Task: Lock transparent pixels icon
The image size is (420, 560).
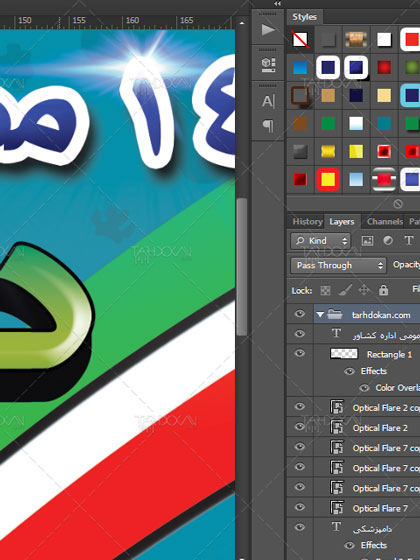Action: point(325,290)
